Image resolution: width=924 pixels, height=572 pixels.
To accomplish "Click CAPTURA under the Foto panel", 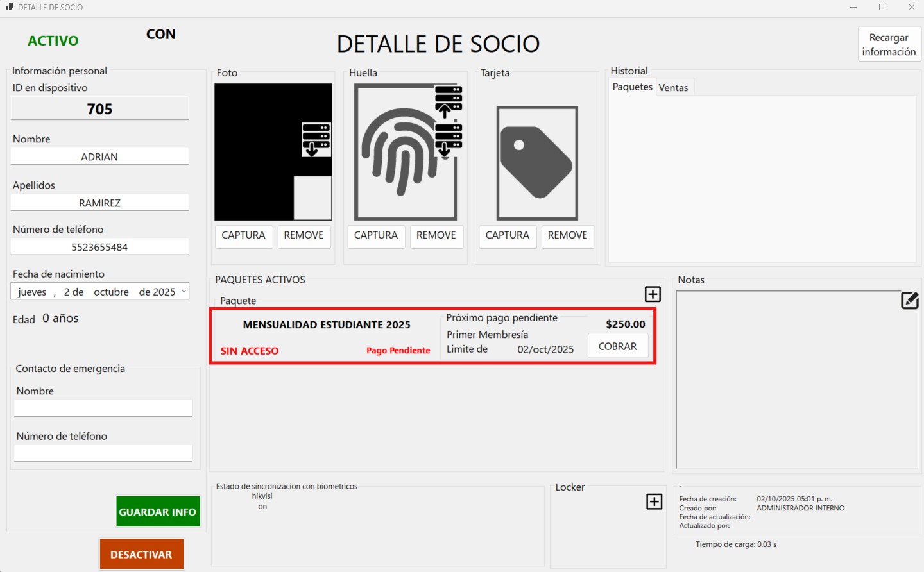I will [x=243, y=235].
